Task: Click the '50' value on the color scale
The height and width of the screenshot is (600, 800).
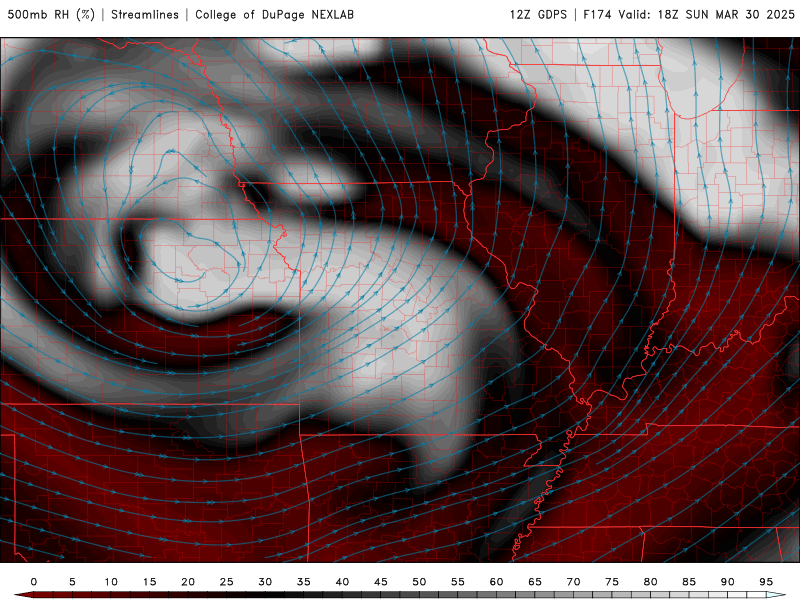Action: [x=419, y=582]
